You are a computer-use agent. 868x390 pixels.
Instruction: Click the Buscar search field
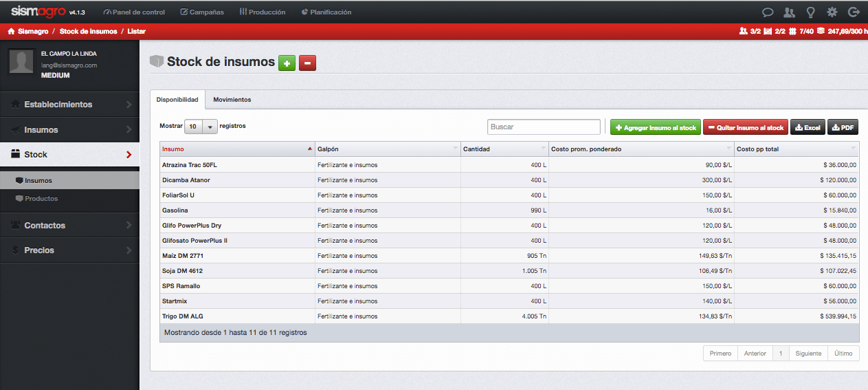(544, 127)
